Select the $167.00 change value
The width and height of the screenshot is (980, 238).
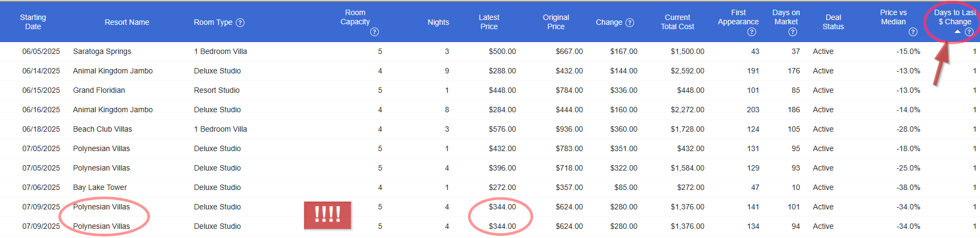[x=624, y=52]
